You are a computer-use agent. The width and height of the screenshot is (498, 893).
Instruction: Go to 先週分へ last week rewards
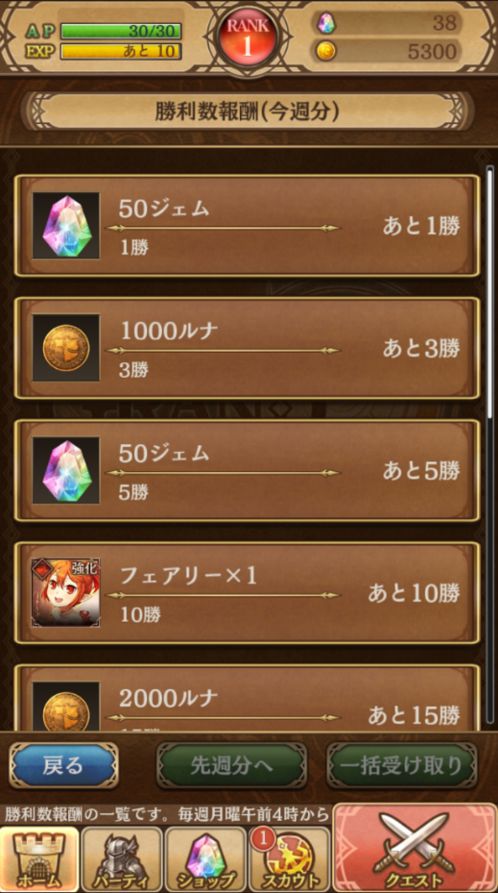[231, 765]
